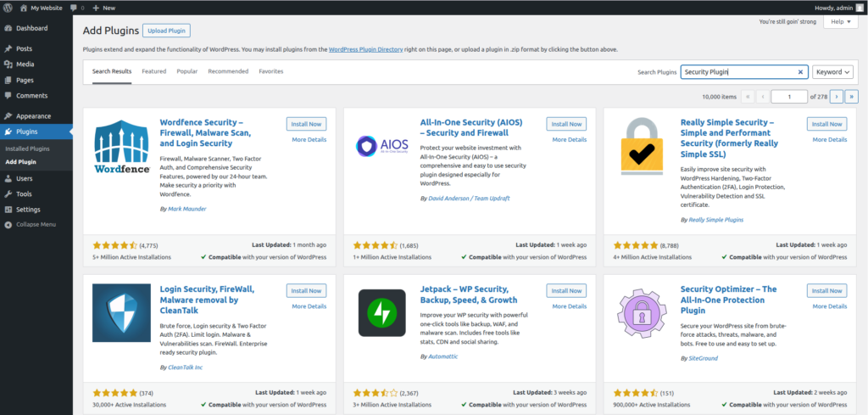868x415 pixels.
Task: Install Wordfence Security plugin now
Action: pos(306,124)
